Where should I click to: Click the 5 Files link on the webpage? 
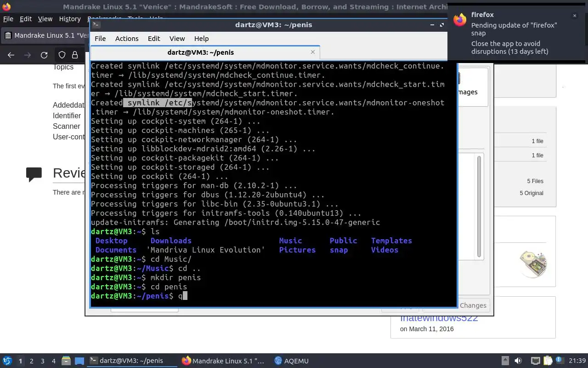pos(535,181)
